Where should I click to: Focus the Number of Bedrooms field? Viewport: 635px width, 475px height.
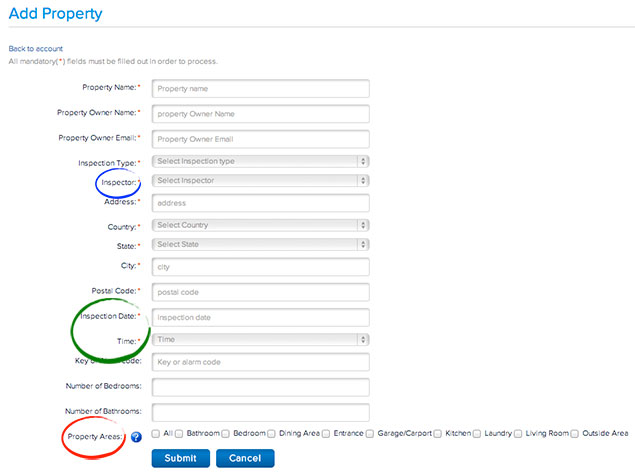click(x=260, y=388)
